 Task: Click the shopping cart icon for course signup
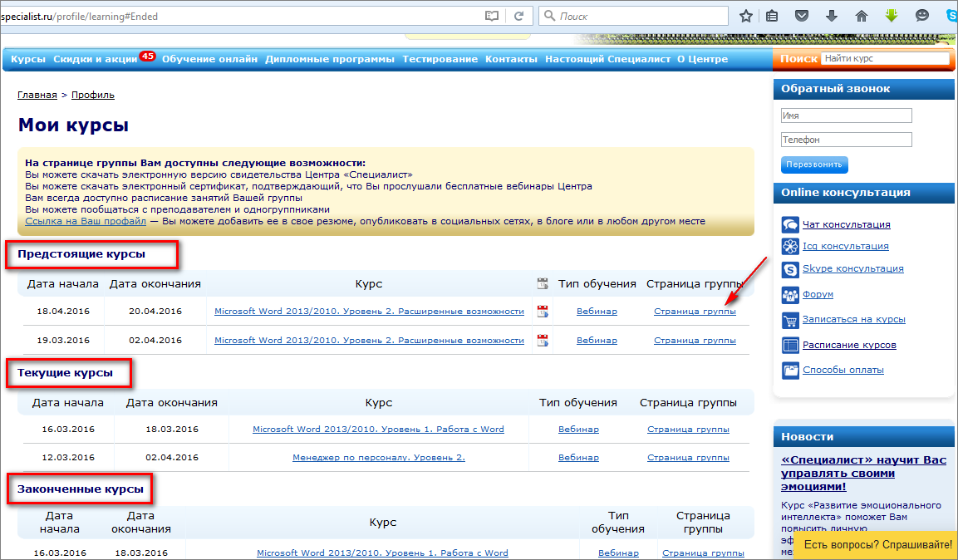pyautogui.click(x=790, y=319)
